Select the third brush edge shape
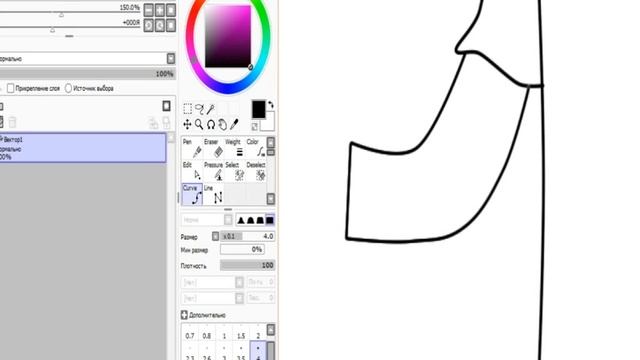 (260, 220)
